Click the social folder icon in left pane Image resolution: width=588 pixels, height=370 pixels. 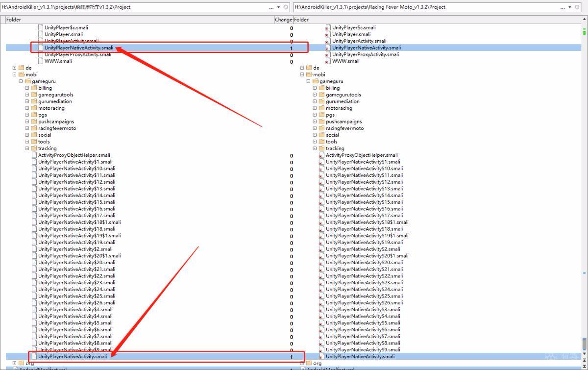[34, 135]
